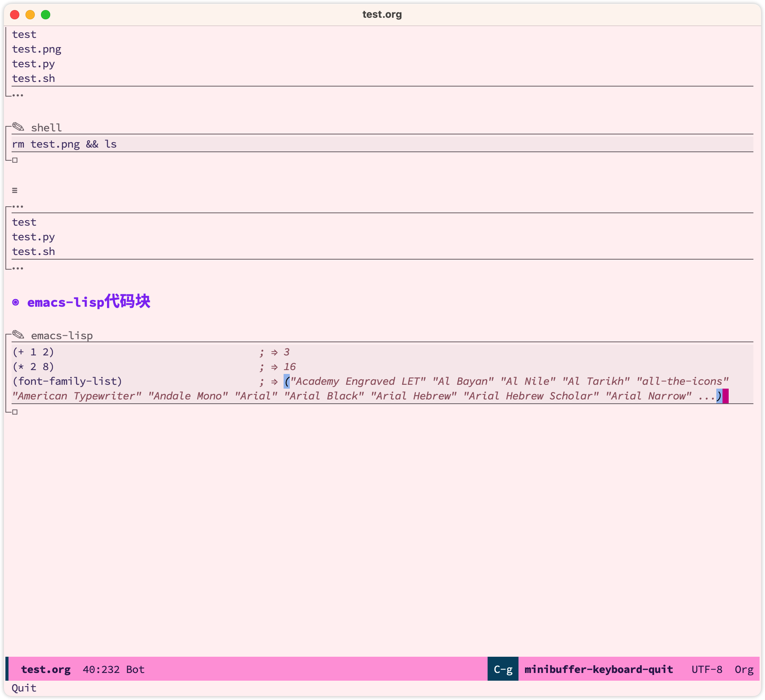Image resolution: width=765 pixels, height=700 pixels.
Task: Click the "American Typewriter" string
Action: [77, 396]
